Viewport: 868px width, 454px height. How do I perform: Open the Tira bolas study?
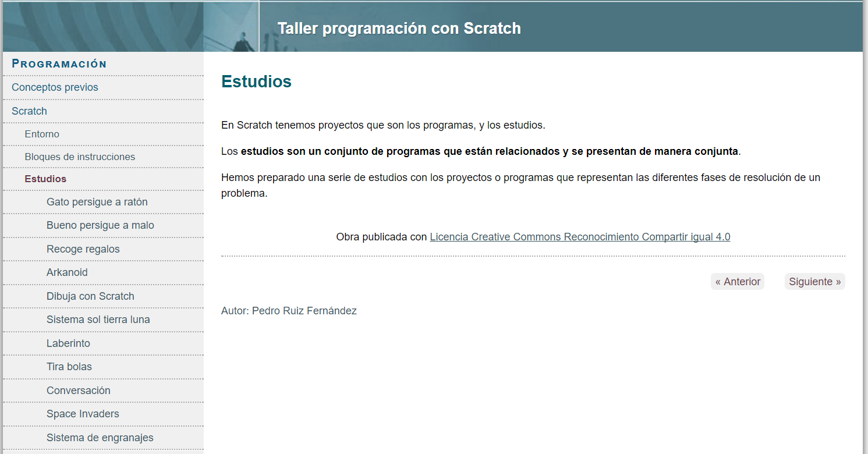tap(69, 367)
